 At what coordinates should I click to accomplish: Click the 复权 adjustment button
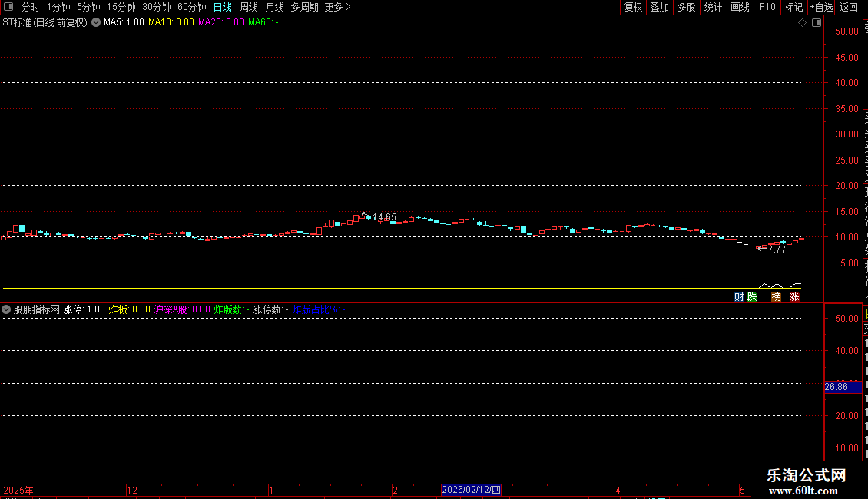click(x=633, y=7)
